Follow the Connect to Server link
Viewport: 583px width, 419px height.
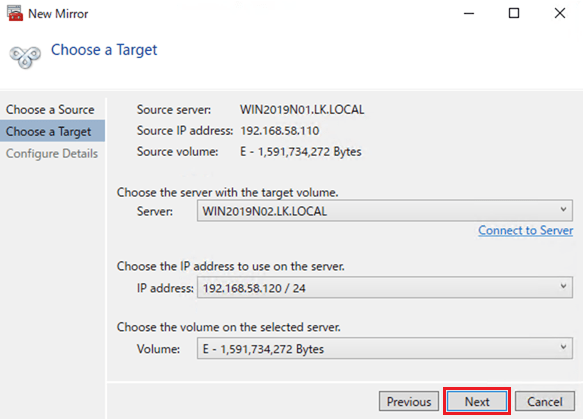click(525, 231)
